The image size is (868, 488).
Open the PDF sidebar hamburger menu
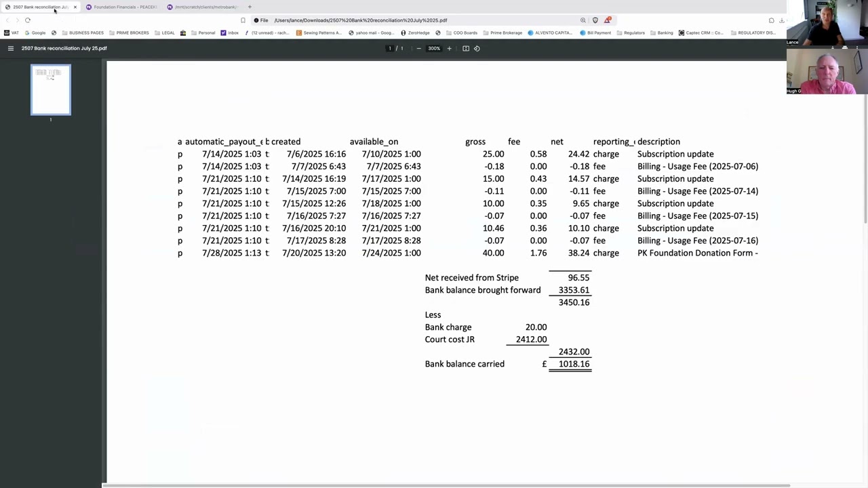coord(10,48)
